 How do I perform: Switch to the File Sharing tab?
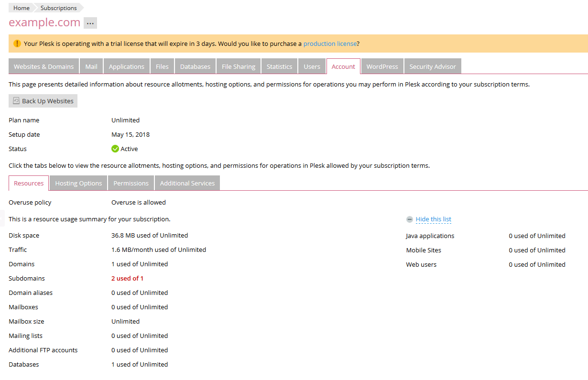pos(239,66)
